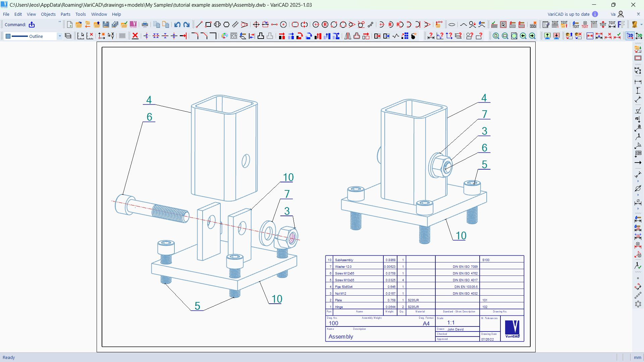Open the Outline line-style dropdown
Screen dimensions: 644x362
(x=60, y=36)
